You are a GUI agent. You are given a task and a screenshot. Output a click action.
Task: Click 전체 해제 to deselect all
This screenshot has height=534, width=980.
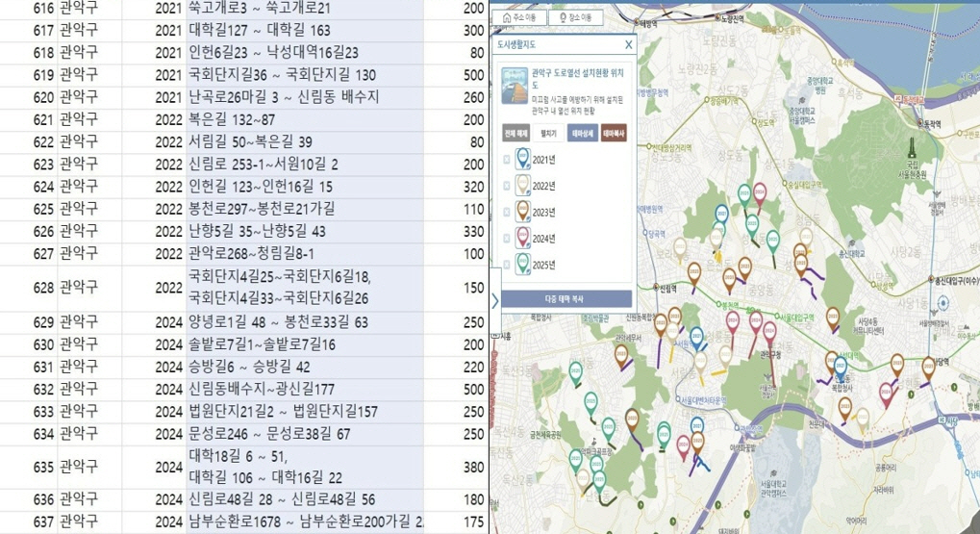514,134
